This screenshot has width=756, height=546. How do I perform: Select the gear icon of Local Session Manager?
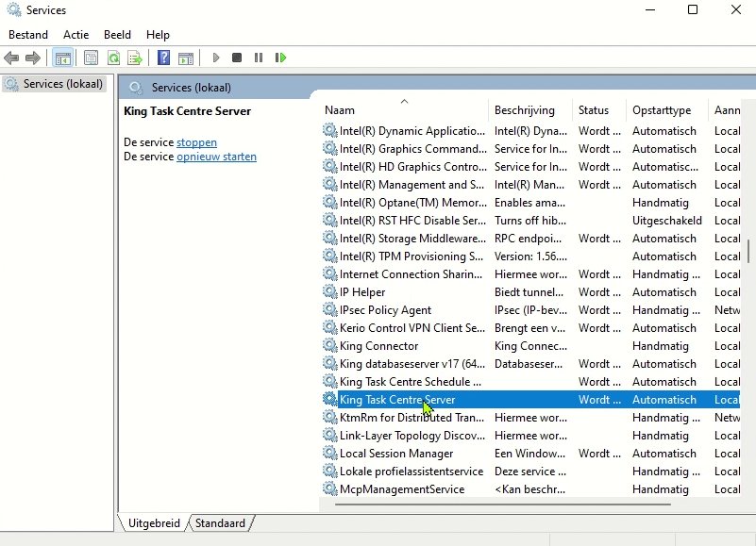tap(329, 453)
